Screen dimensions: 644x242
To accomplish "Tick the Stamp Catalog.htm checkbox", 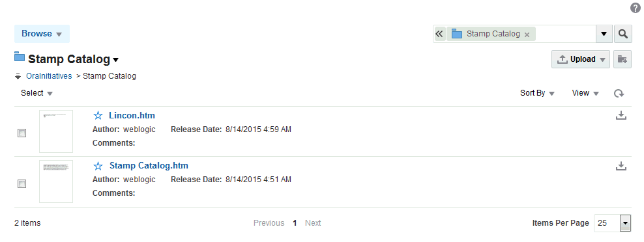I will click(22, 183).
